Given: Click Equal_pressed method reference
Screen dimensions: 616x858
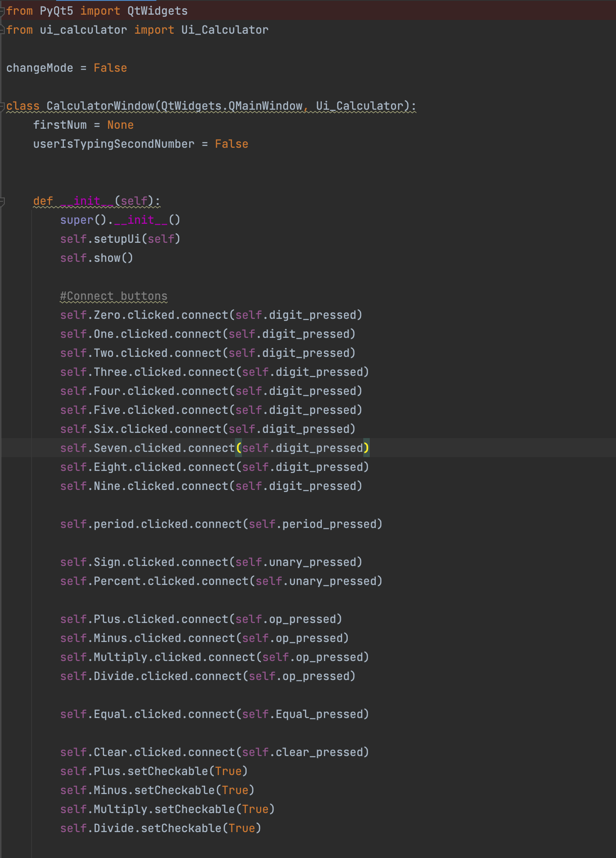Looking at the screenshot, I should 319,715.
